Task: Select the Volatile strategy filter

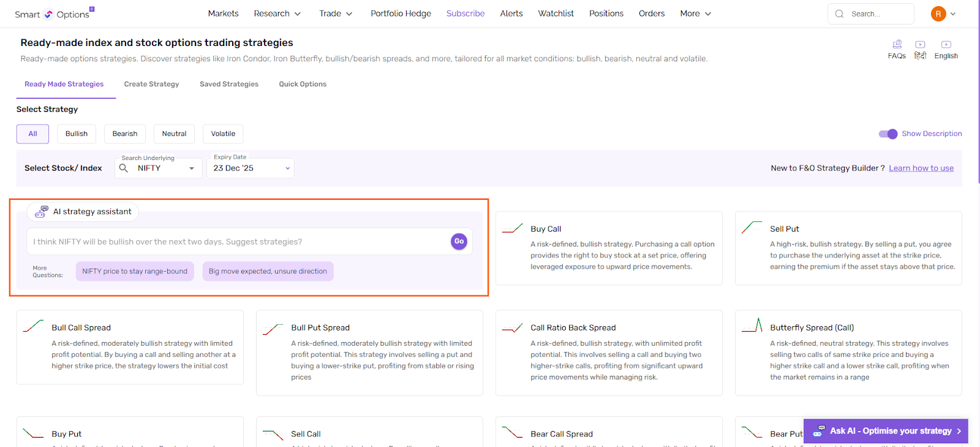Action: point(223,134)
